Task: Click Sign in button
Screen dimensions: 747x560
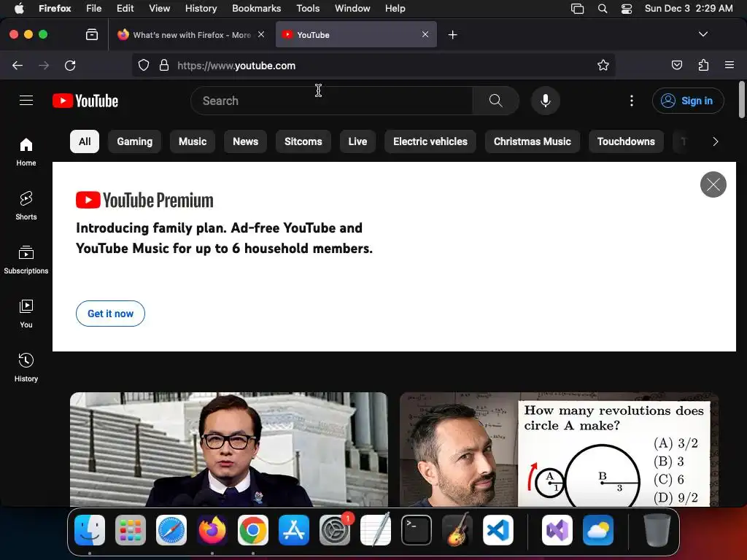Action: point(688,101)
